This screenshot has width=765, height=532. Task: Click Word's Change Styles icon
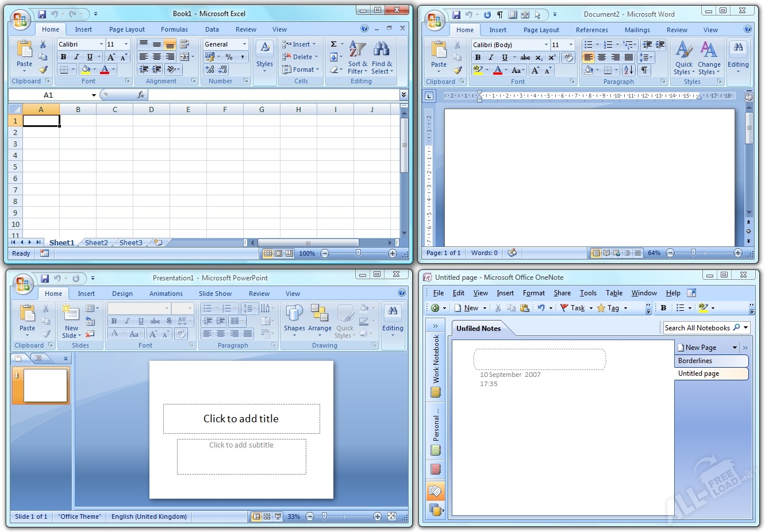pos(709,51)
